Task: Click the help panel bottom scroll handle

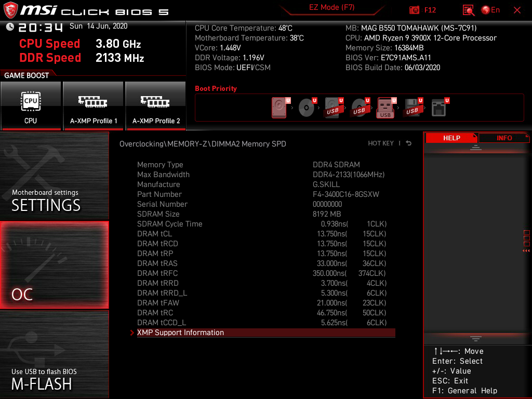Action: pyautogui.click(x=476, y=338)
